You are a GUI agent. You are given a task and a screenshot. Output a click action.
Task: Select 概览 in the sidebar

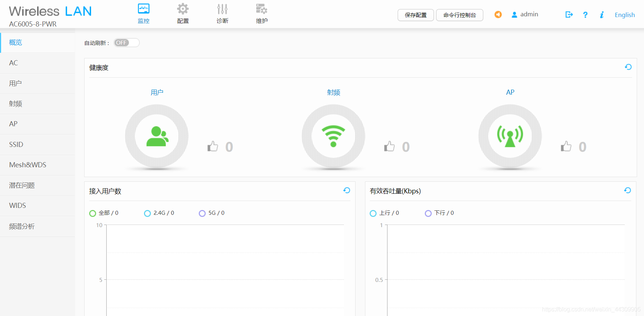coord(37,42)
